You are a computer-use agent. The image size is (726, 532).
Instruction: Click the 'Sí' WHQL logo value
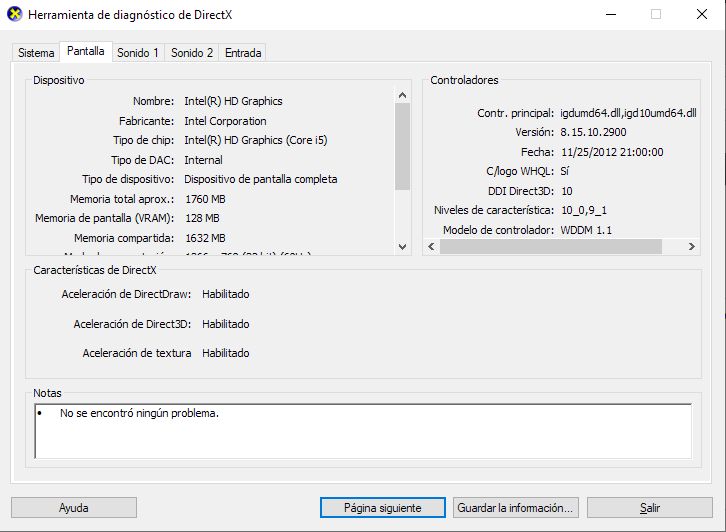[564, 171]
